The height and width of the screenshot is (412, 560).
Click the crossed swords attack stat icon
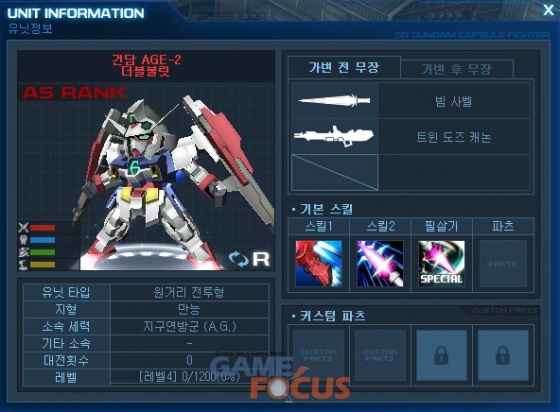click(x=24, y=227)
